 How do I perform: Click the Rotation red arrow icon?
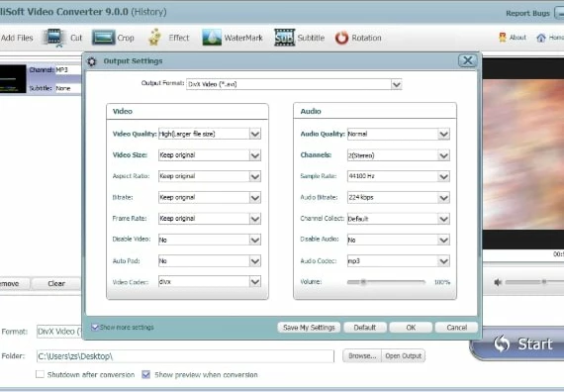[x=341, y=38]
